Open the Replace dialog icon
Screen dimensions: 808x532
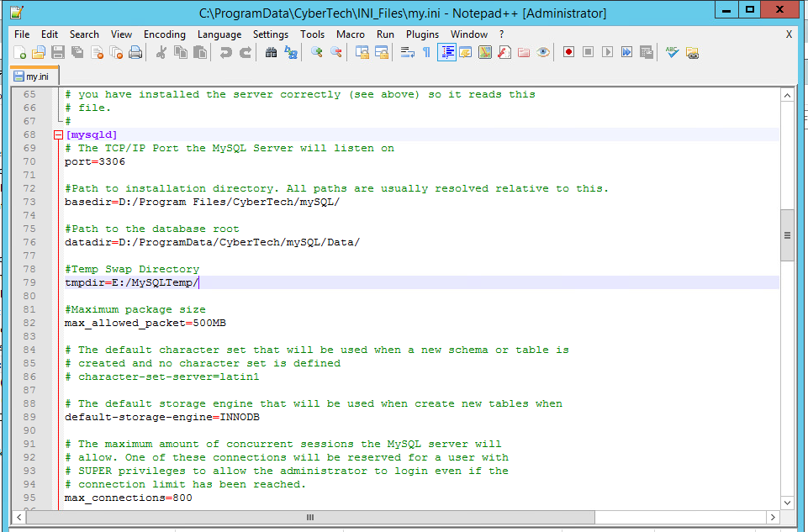tap(291, 52)
